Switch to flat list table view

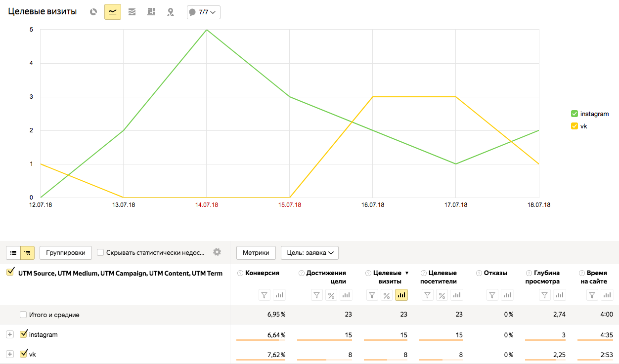(x=13, y=252)
